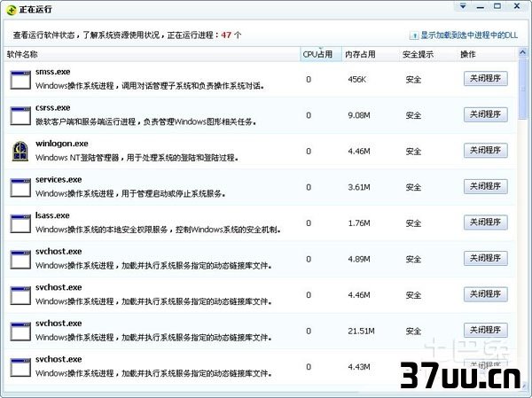Select the csrss.exe process name
Image resolution: width=532 pixels, height=398 pixels.
pos(53,108)
